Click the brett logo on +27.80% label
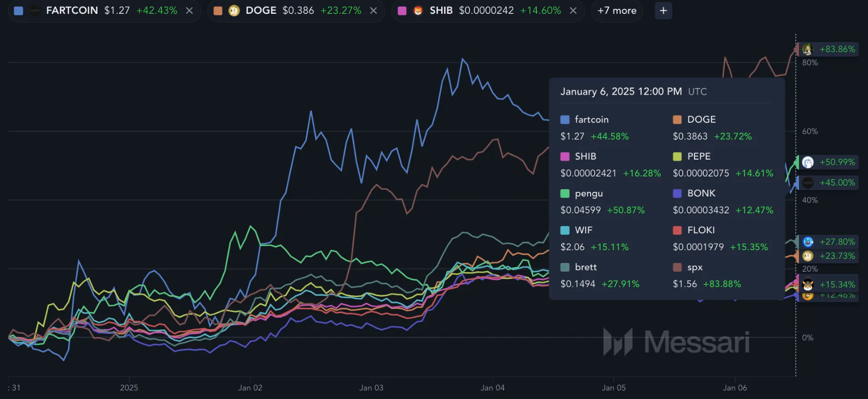The image size is (868, 399). point(808,242)
